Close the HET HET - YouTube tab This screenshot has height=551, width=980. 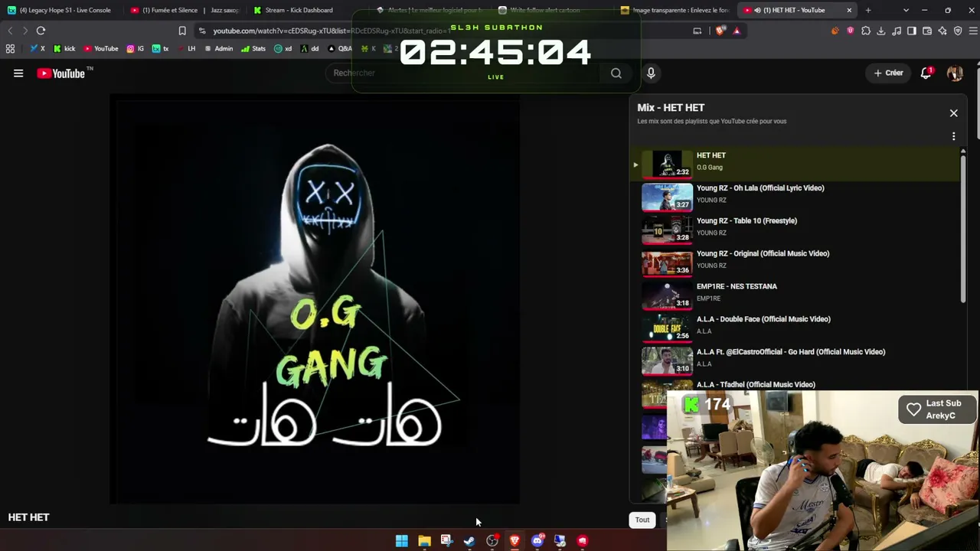(x=849, y=10)
